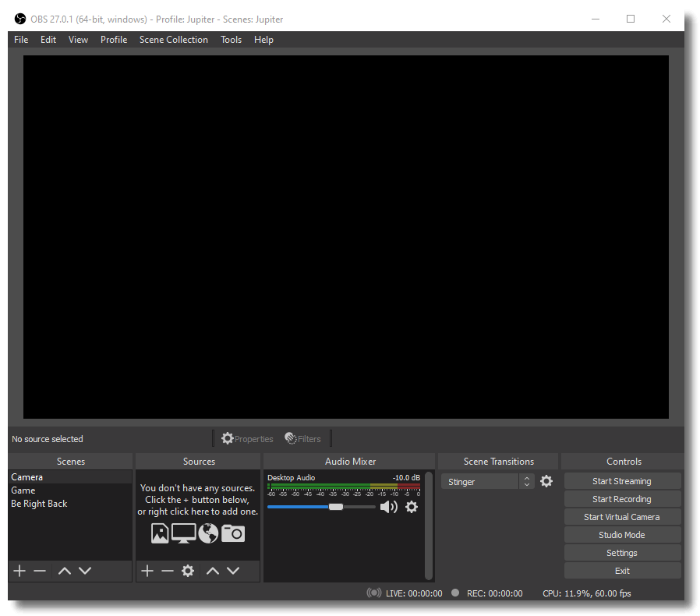Viewport: 700px width, 616px height.
Task: Click Start Streaming button
Action: (x=622, y=481)
